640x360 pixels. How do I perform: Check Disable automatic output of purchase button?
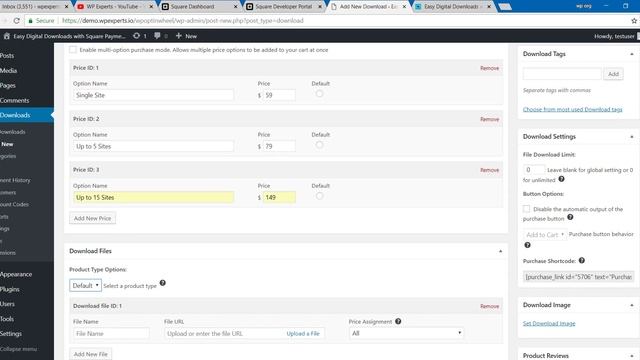click(527, 209)
